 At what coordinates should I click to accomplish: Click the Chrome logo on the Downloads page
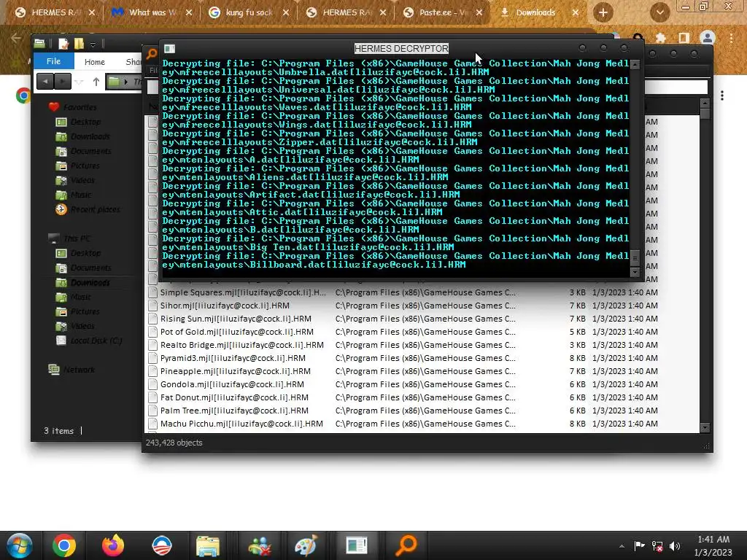(x=23, y=96)
